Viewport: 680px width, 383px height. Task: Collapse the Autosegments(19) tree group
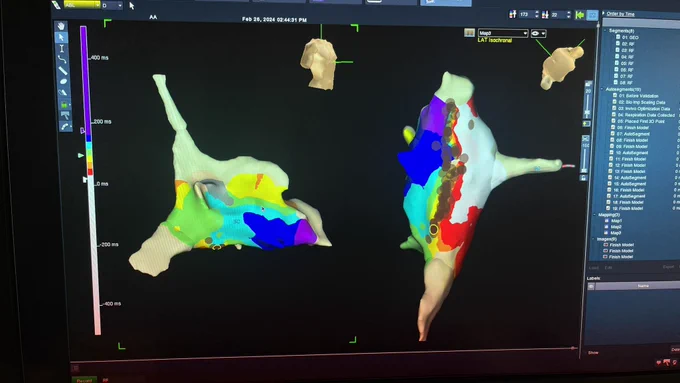602,89
